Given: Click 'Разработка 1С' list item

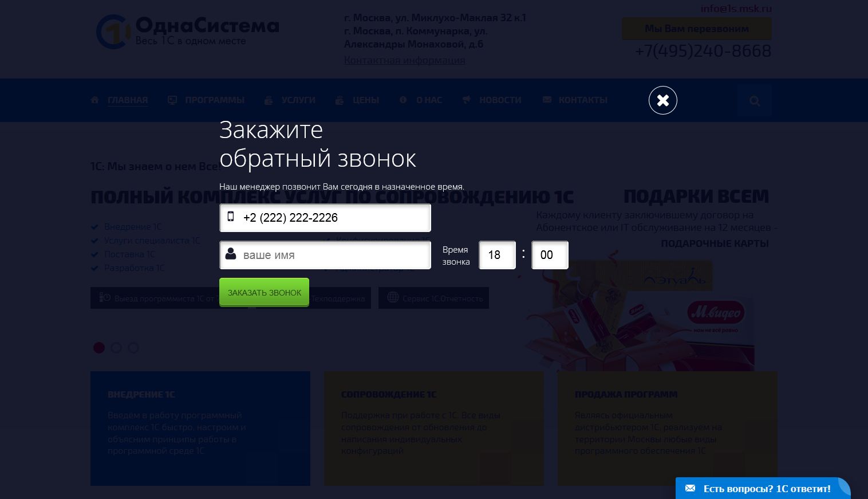Looking at the screenshot, I should (x=134, y=268).
